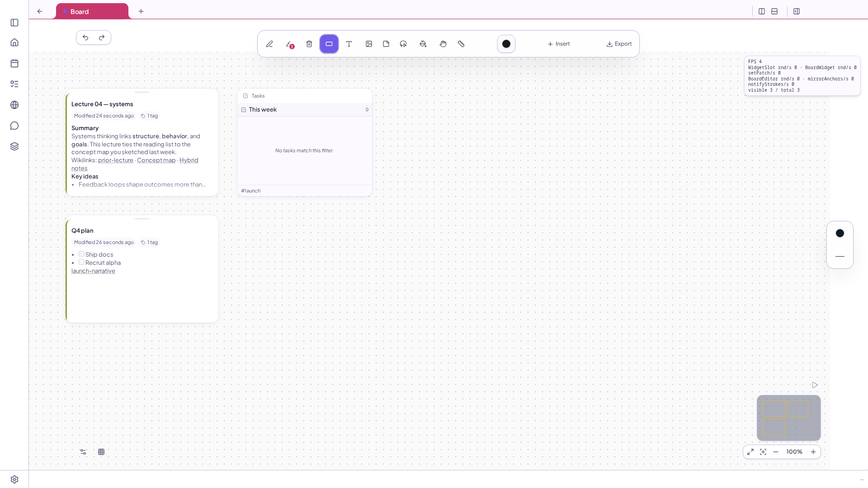This screenshot has height=488, width=868.
Task: Open the globe sidebar icon
Action: point(14,105)
